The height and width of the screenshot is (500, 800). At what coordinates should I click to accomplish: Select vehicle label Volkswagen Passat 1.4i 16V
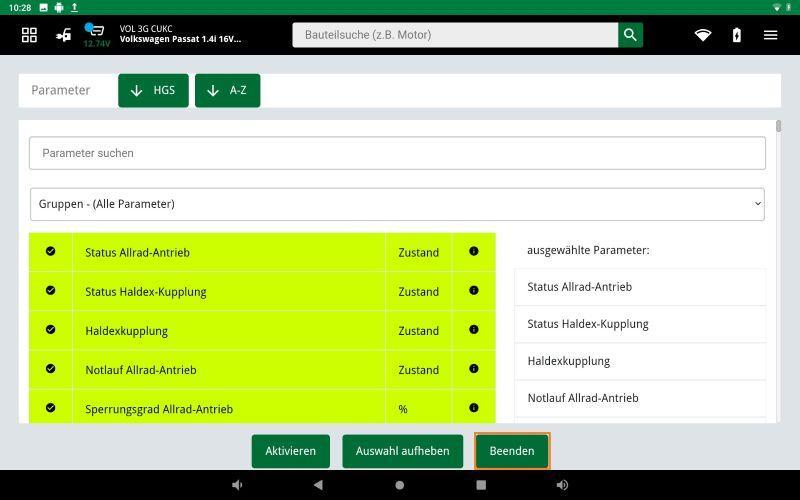(x=181, y=39)
